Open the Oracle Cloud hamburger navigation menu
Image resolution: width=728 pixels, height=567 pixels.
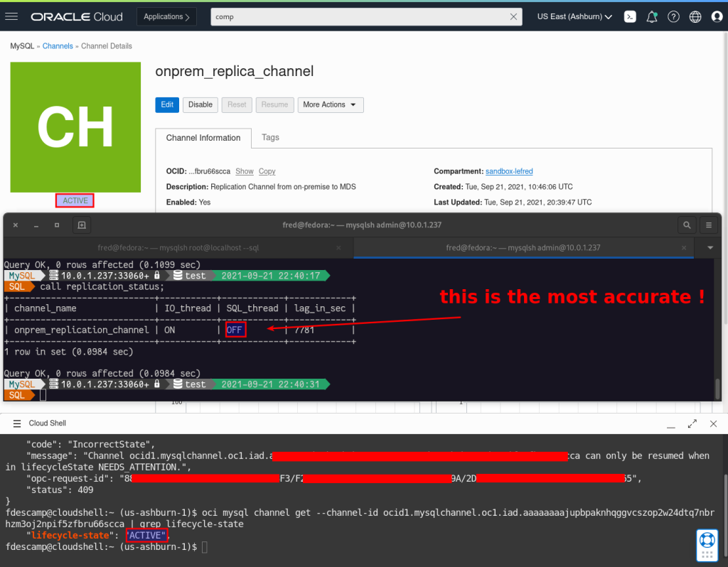click(x=11, y=17)
